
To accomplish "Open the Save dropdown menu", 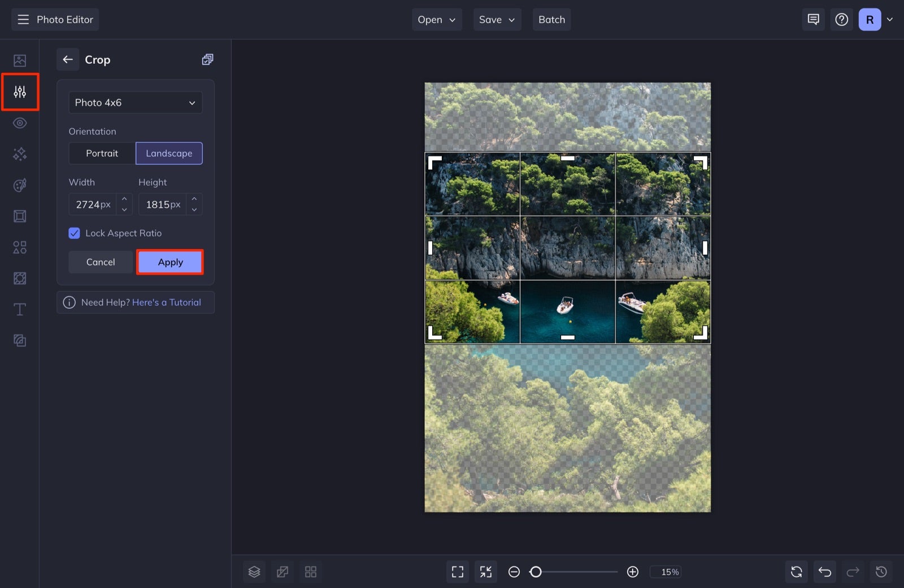I will click(496, 19).
